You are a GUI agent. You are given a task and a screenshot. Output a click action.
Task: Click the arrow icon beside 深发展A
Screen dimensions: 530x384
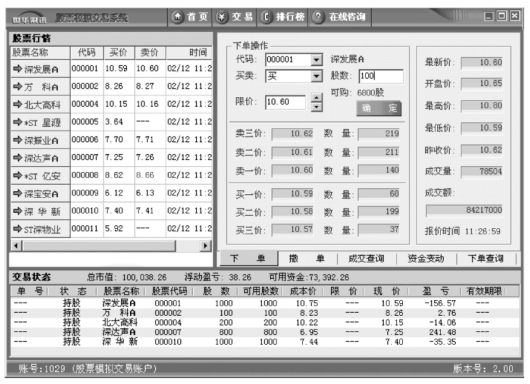pos(17,69)
